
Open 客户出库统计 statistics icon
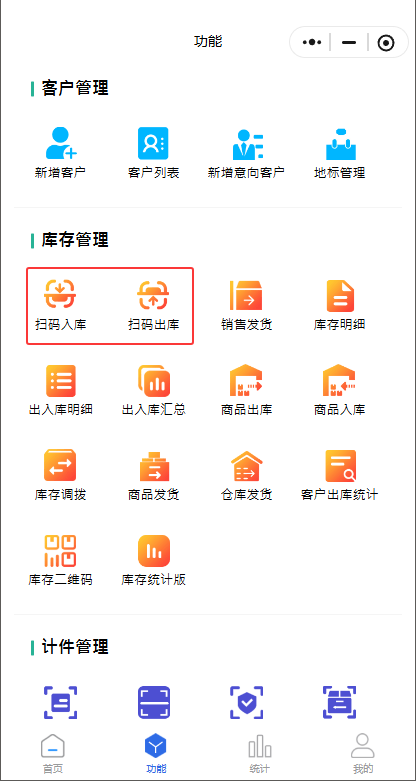point(340,466)
